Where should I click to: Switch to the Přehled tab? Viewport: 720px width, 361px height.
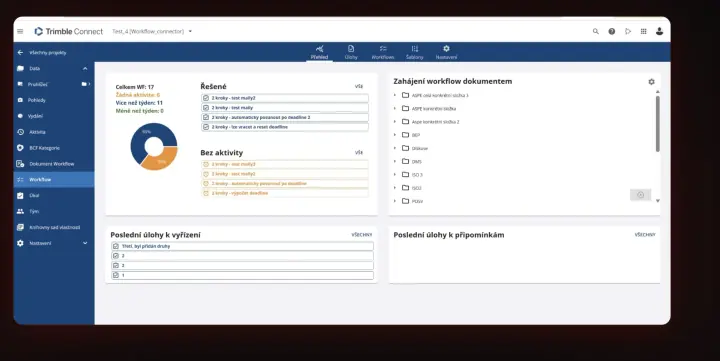pos(320,52)
